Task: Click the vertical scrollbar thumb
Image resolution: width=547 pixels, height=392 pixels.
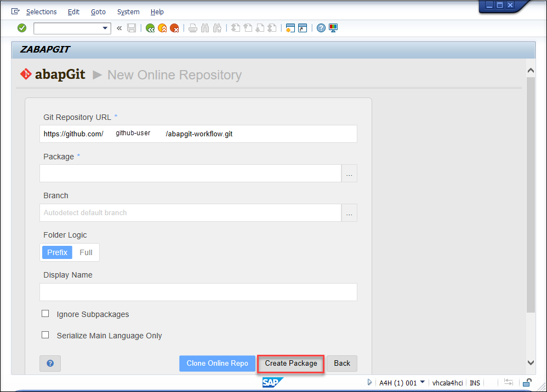Action: tap(531, 195)
